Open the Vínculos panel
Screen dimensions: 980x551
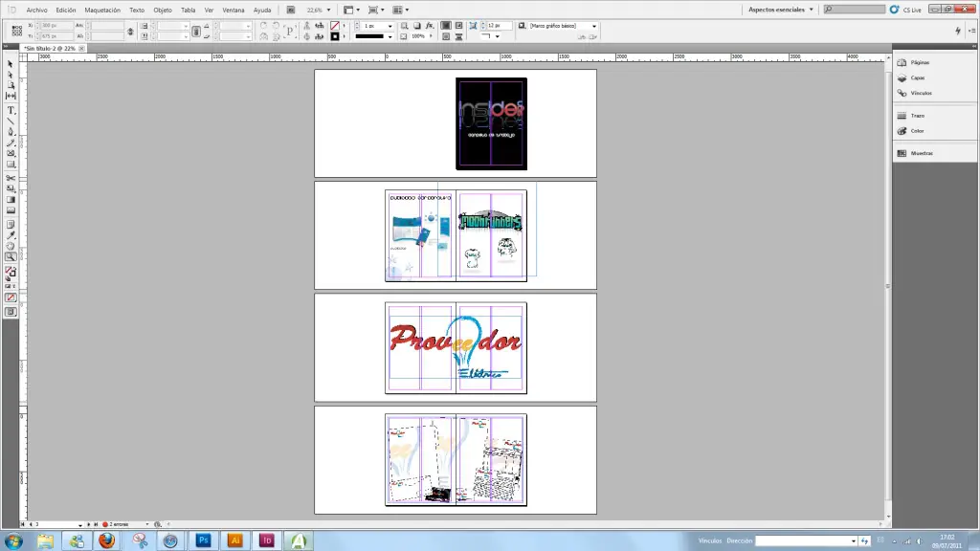922,93
